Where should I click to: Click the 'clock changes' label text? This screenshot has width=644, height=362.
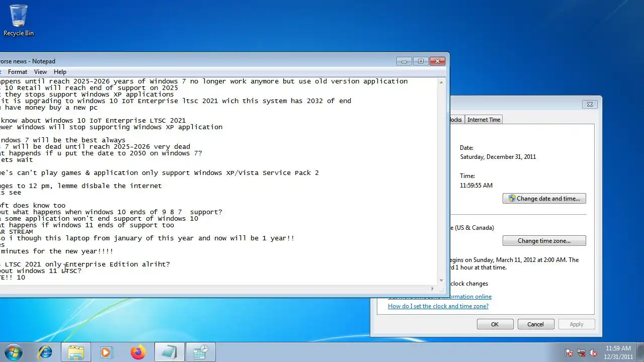point(469,284)
